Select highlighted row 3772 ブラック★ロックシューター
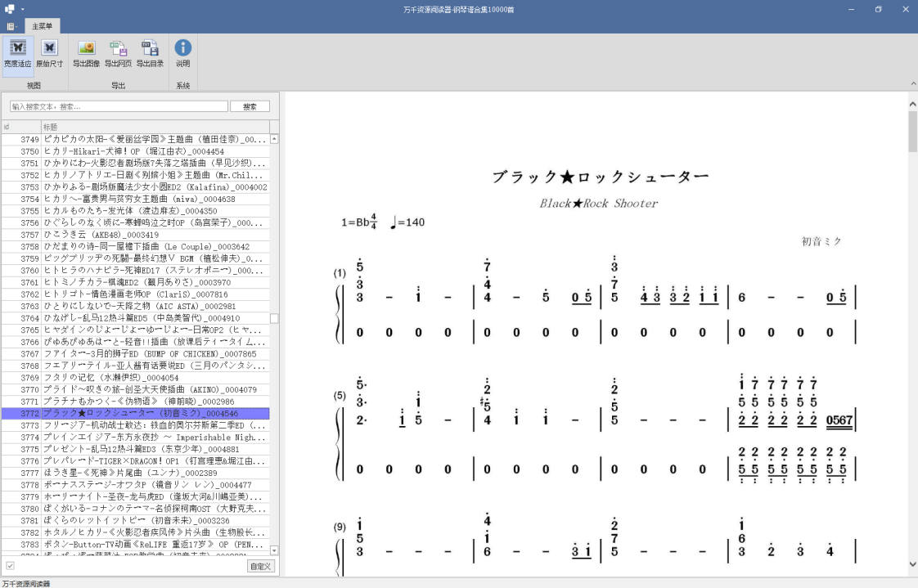918x588 pixels. pyautogui.click(x=135, y=413)
